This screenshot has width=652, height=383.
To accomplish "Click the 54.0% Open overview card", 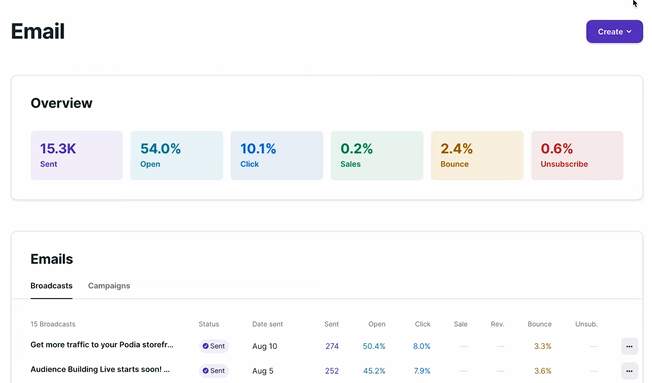I will [177, 156].
